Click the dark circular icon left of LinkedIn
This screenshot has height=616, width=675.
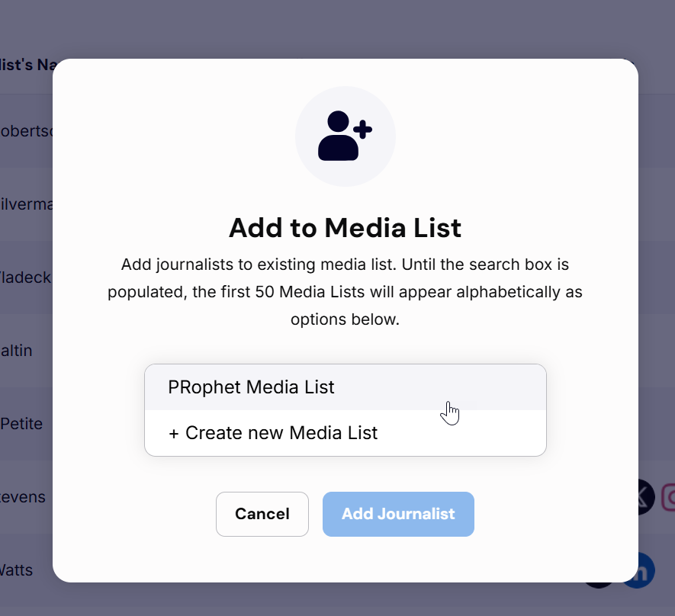[x=599, y=585]
